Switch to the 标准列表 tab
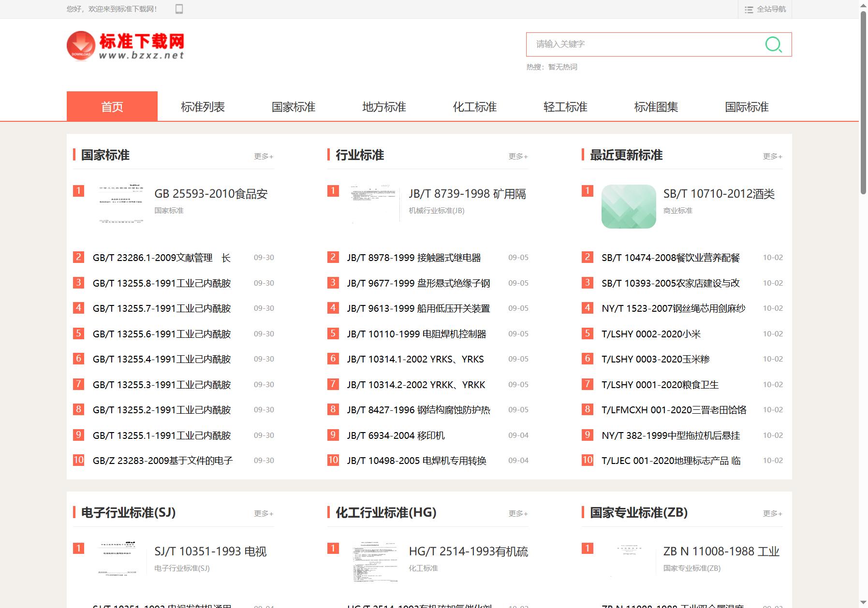This screenshot has width=868, height=608. pos(203,106)
